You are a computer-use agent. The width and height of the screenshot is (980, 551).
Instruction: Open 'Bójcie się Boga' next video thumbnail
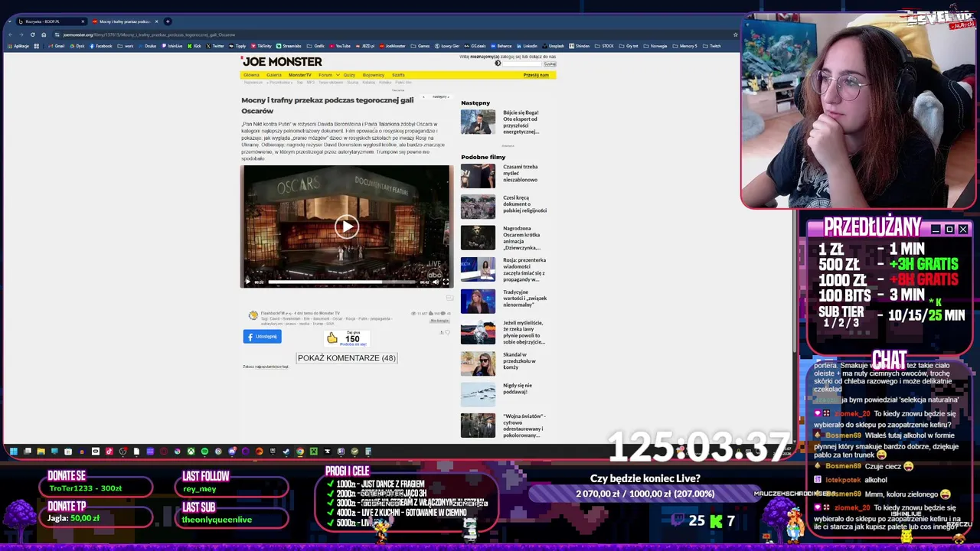click(x=478, y=122)
